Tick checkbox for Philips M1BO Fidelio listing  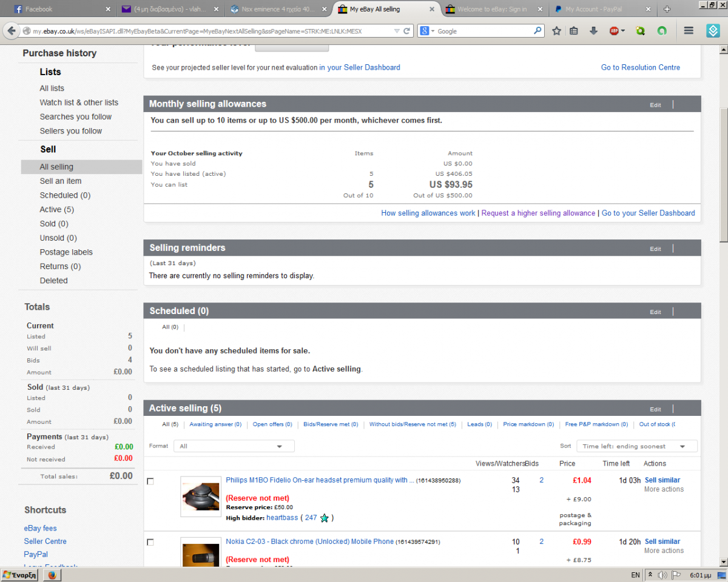pos(150,481)
